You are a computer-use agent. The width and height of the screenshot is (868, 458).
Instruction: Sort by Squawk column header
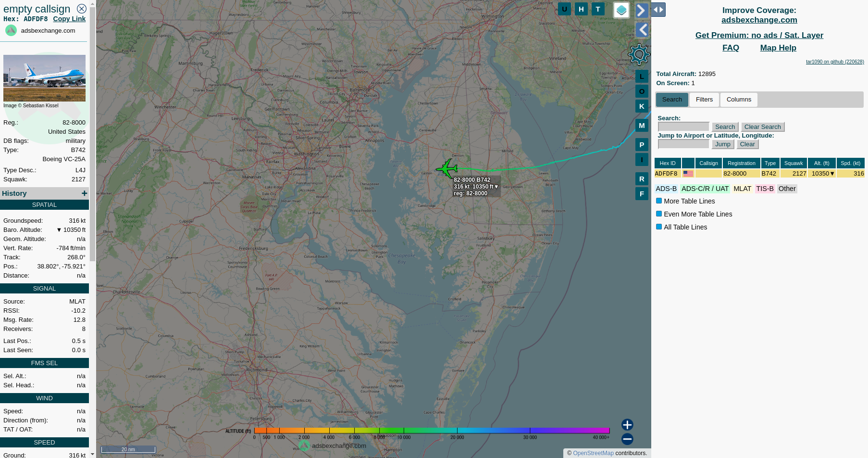794,164
